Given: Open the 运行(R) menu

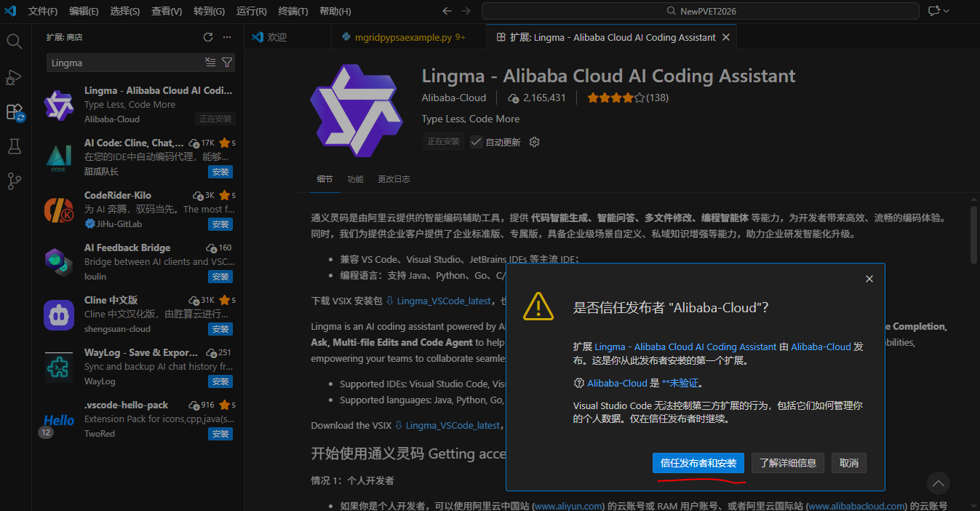Looking at the screenshot, I should pos(252,11).
